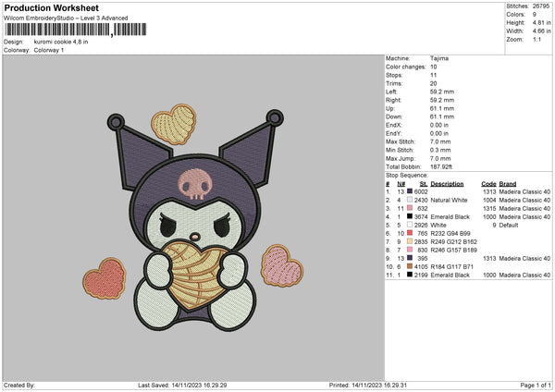Image resolution: width=555 pixels, height=392 pixels.
Task: Click the red swatch for R232 G94 B99
Action: pos(410,233)
